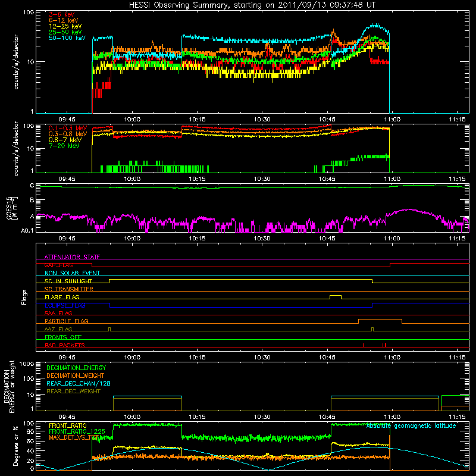Image resolution: width=476 pixels, height=476 pixels.
Task: Click the HESSI Observing Summary title text
Action: (252, 5)
